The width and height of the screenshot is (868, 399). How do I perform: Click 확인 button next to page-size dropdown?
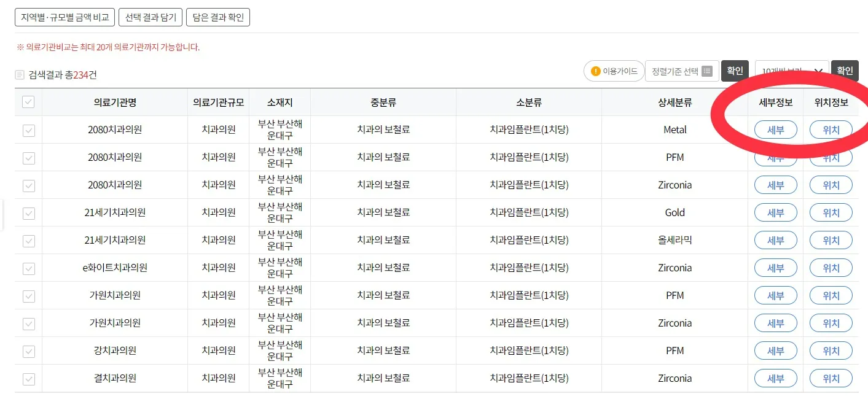[845, 71]
